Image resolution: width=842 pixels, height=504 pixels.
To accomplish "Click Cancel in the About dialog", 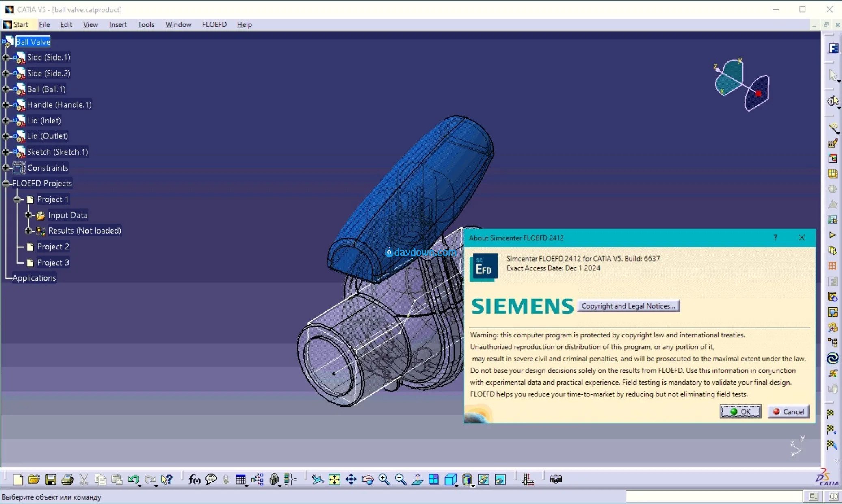I will coord(788,411).
